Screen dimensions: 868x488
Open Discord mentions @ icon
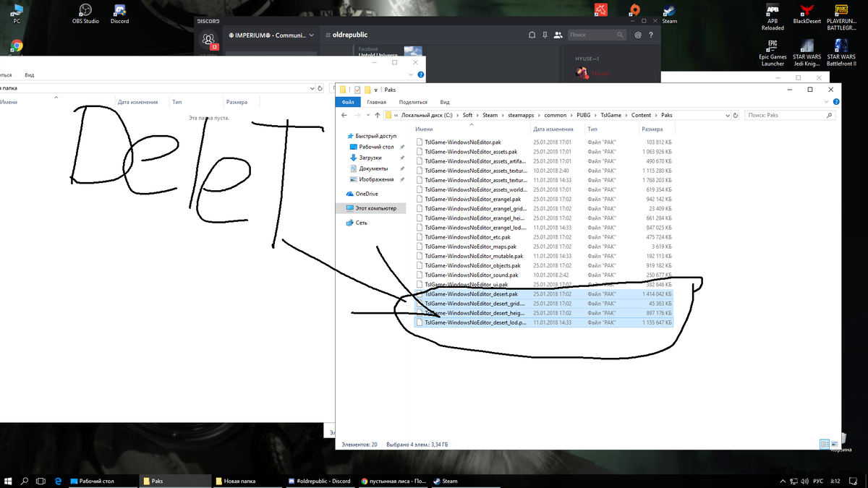637,35
